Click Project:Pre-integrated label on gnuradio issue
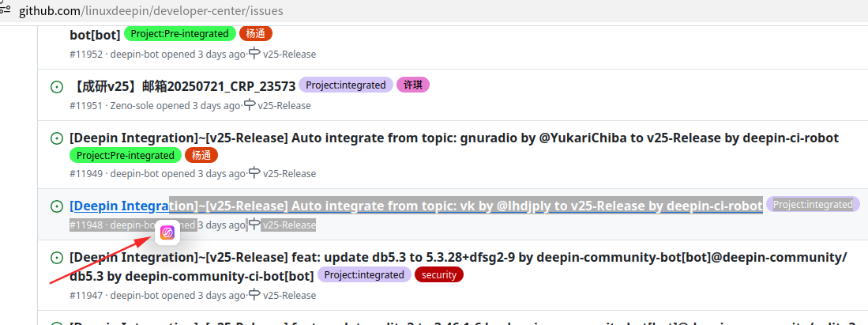 126,155
